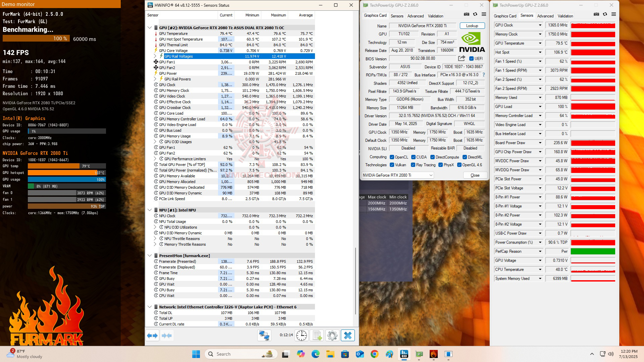Screen dimensions: 644x362
Task: Open HWiNFO remote network monitoring icon
Action: point(264,336)
